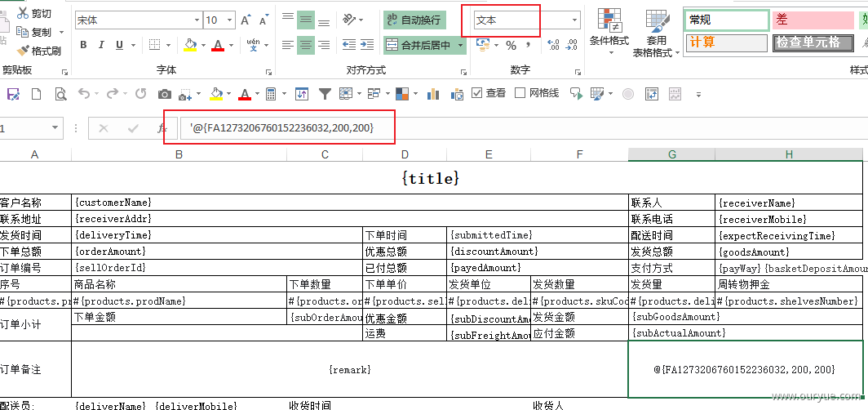Select the 常规 cell style

pos(728,20)
